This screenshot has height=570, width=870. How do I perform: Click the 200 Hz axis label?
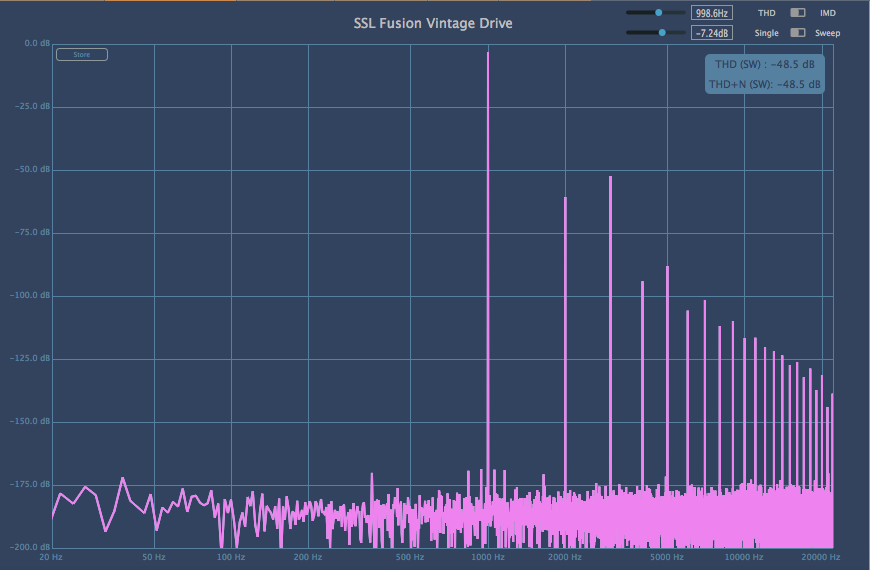click(x=307, y=557)
